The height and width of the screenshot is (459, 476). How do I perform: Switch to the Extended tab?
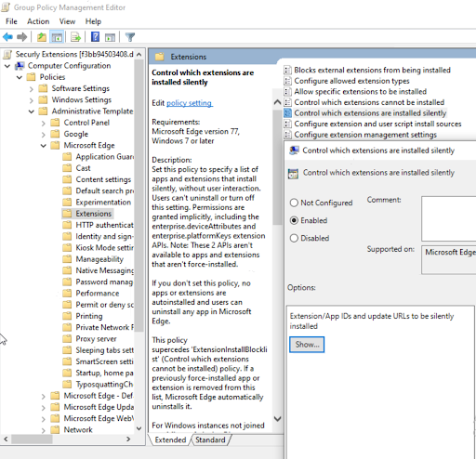[x=170, y=439]
